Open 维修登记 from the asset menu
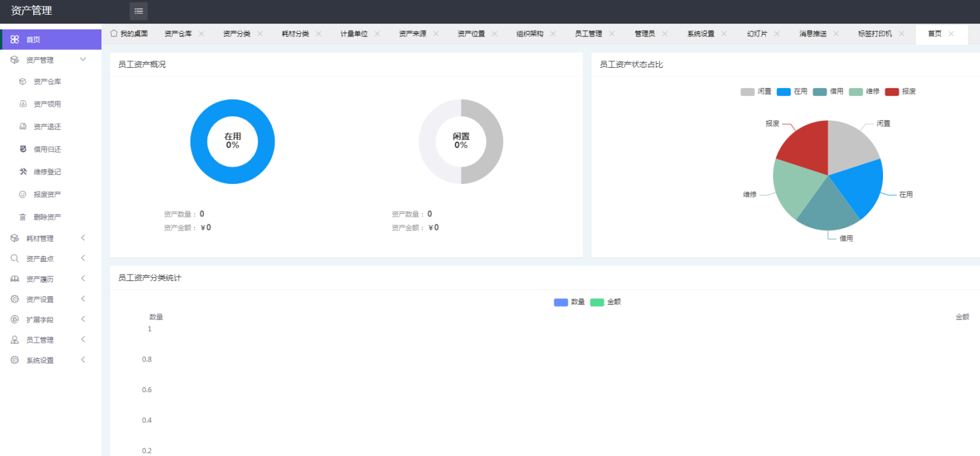Image resolution: width=980 pixels, height=456 pixels. (46, 171)
